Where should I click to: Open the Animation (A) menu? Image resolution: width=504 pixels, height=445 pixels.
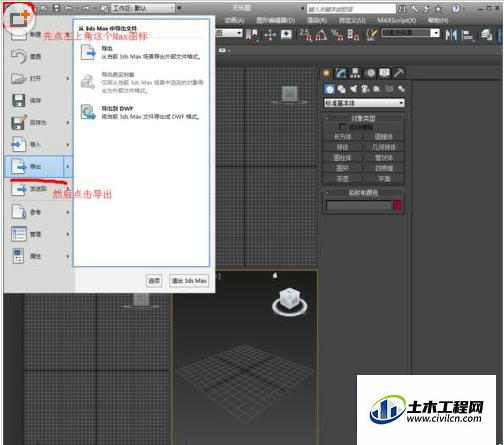pos(234,20)
